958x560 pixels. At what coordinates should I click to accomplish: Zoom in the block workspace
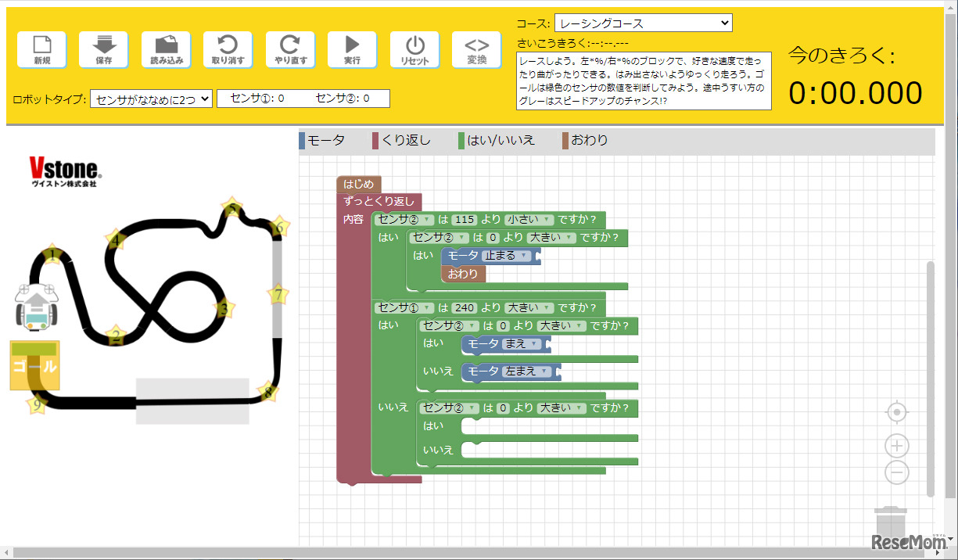897,446
